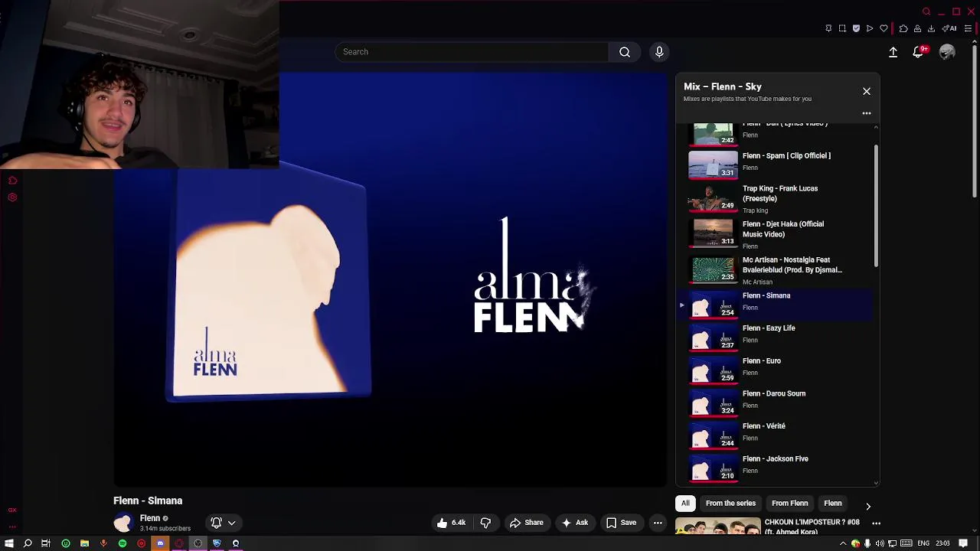Like the video with thumbs up
The width and height of the screenshot is (980, 551).
point(451,523)
